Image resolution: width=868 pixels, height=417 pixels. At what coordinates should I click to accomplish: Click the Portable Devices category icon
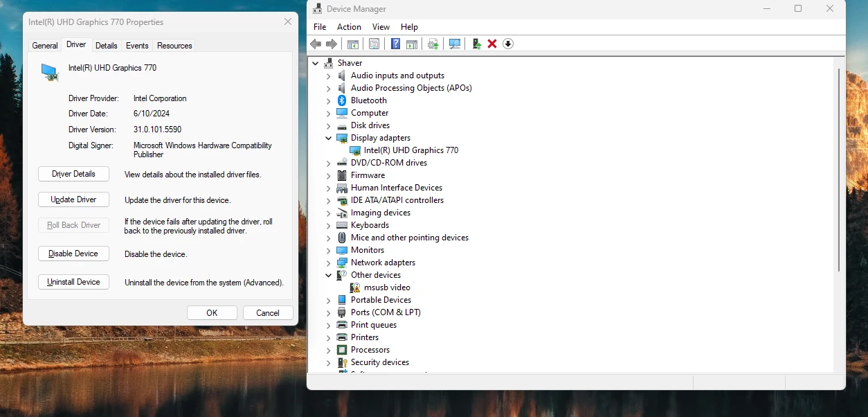point(342,300)
